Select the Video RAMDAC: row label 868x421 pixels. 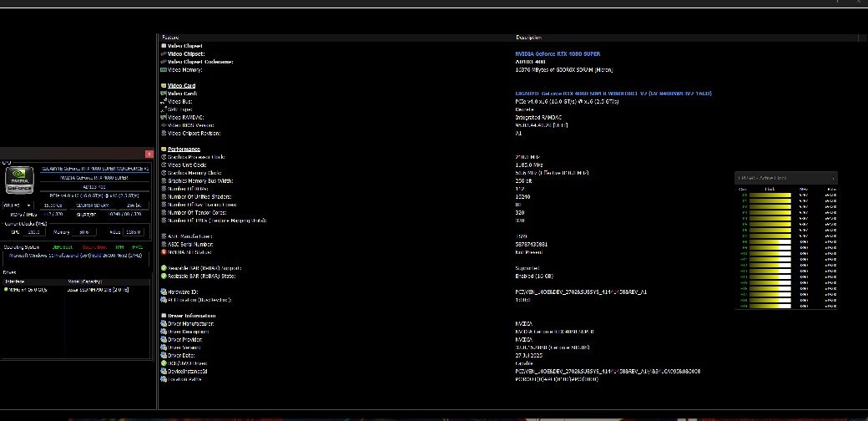186,118
